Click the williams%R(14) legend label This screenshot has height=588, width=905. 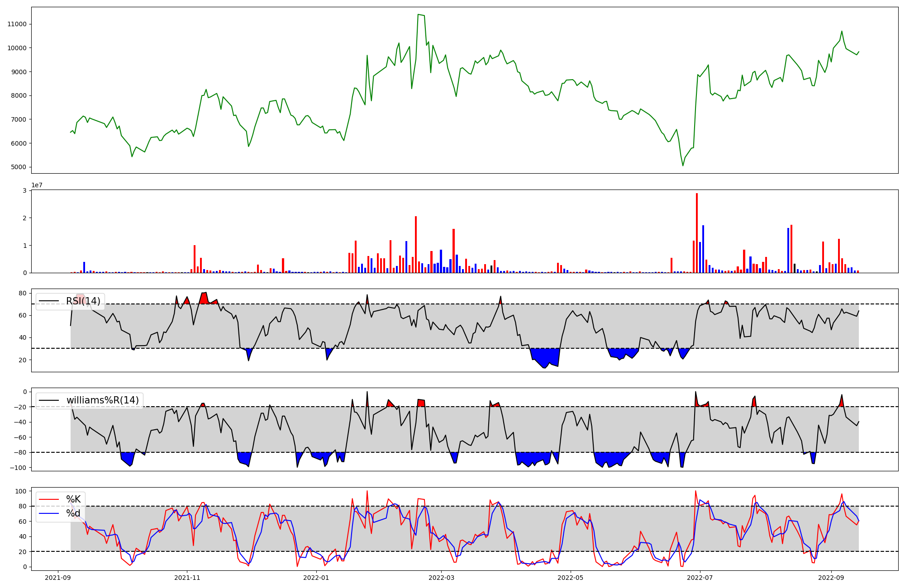tap(103, 400)
